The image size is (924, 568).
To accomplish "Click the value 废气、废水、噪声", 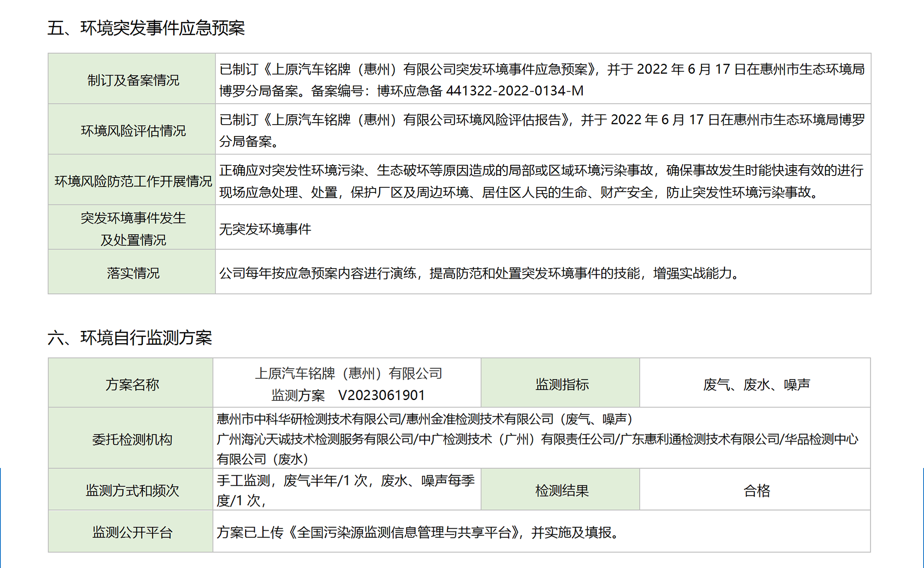I will pos(756,384).
